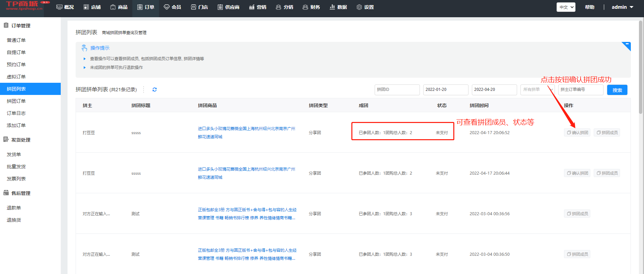Open 会员 members section
The height and width of the screenshot is (274, 644).
click(172, 7)
